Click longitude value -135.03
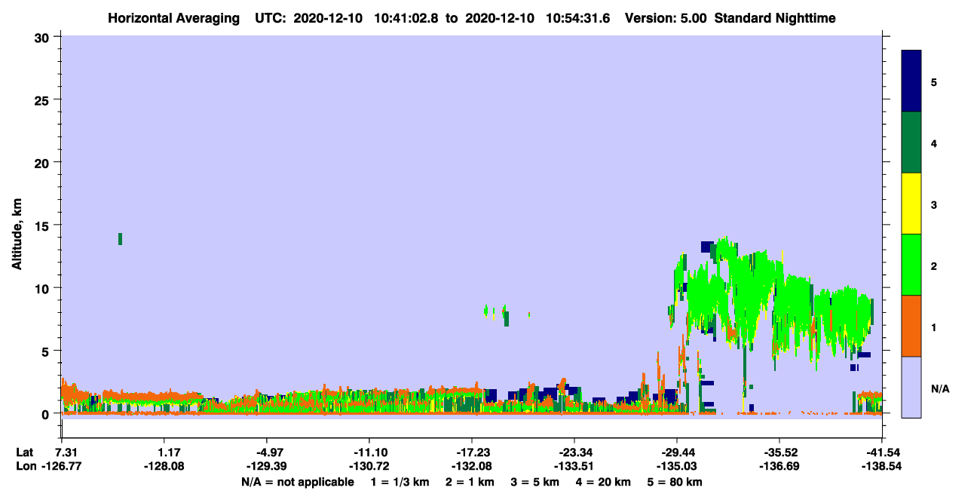Screen dimensions: 980x503 click(x=677, y=466)
